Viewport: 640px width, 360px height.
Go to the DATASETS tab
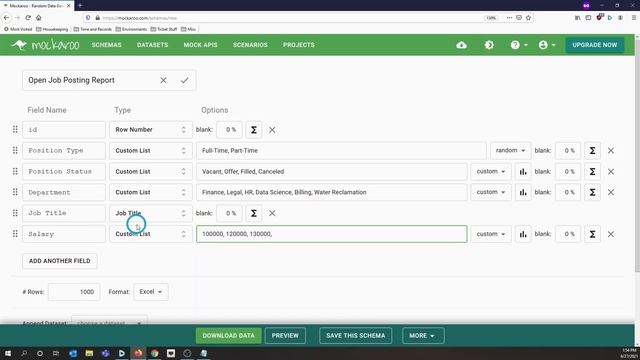[x=152, y=45]
